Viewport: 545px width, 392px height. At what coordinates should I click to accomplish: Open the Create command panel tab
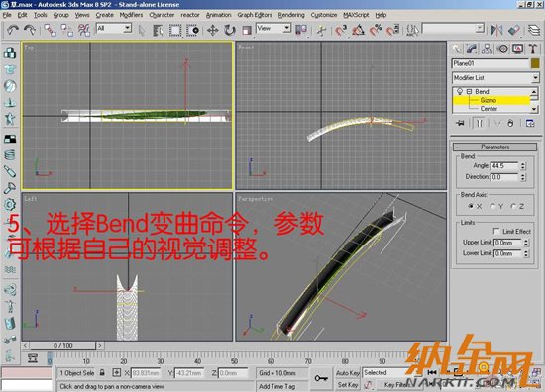(457, 49)
